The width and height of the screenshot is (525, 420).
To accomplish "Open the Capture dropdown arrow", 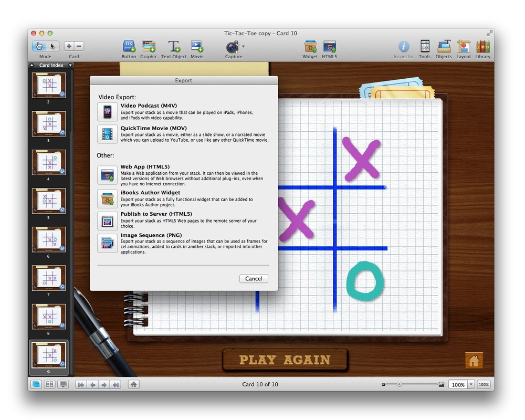I will click(243, 46).
